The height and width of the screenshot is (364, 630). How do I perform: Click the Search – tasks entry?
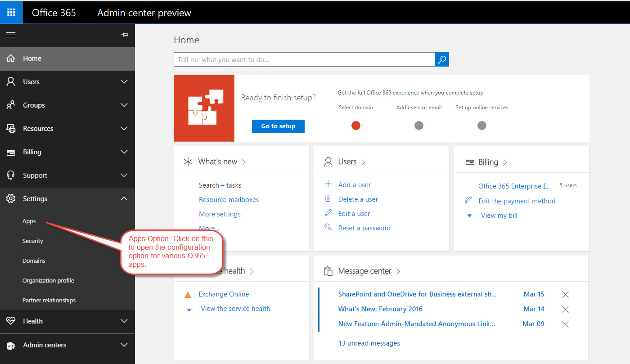coord(220,185)
